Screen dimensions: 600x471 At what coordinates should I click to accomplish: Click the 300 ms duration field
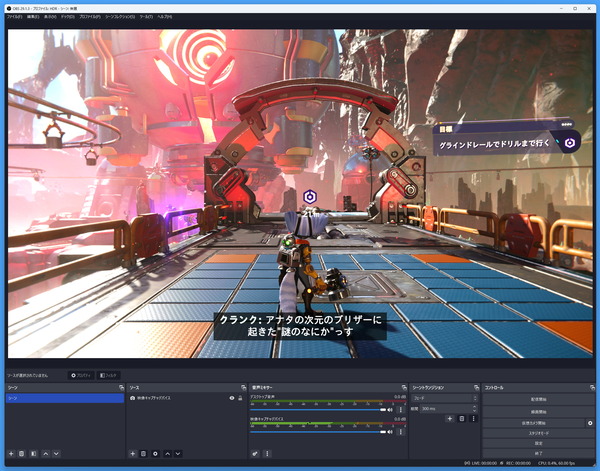pyautogui.click(x=446, y=409)
